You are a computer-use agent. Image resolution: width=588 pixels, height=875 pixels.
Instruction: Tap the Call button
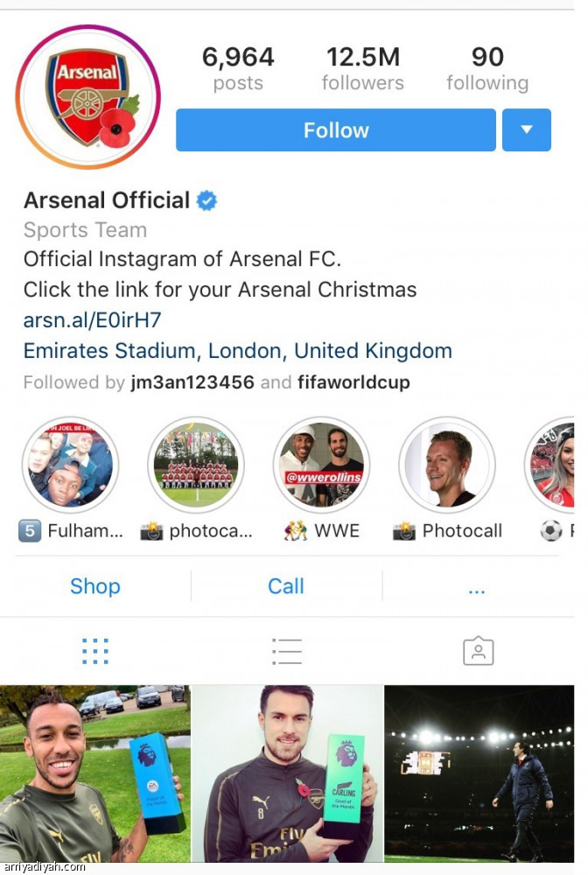point(286,586)
